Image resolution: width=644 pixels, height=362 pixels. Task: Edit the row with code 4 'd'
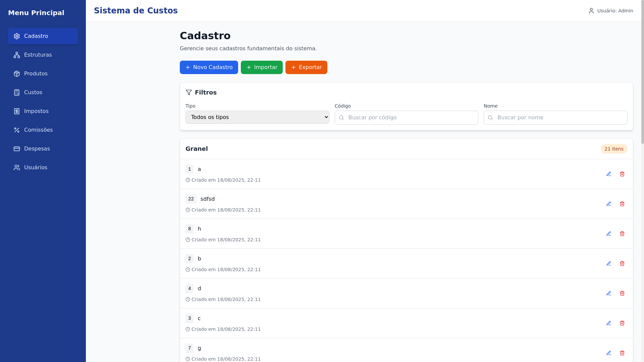tap(609, 293)
